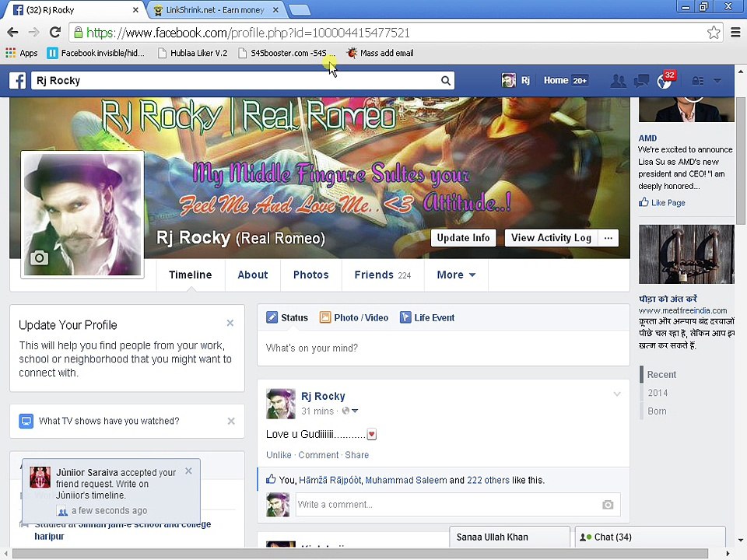Open the three-dot menu beside View Activity Log
The image size is (747, 560).
[x=608, y=238]
